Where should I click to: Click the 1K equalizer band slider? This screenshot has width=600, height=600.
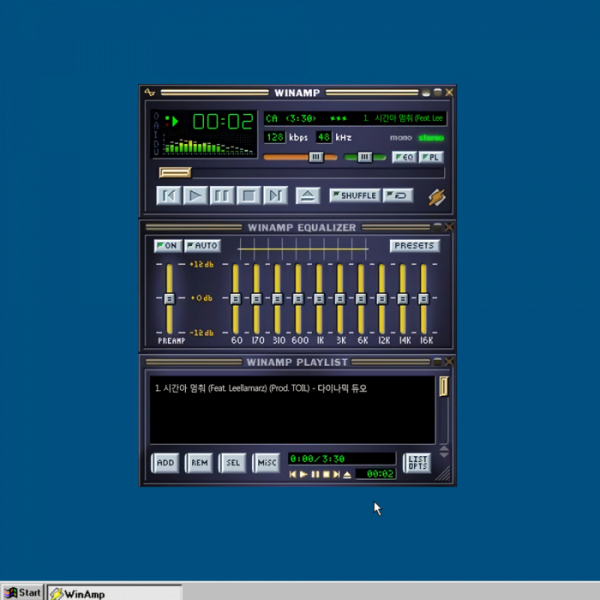[x=319, y=299]
